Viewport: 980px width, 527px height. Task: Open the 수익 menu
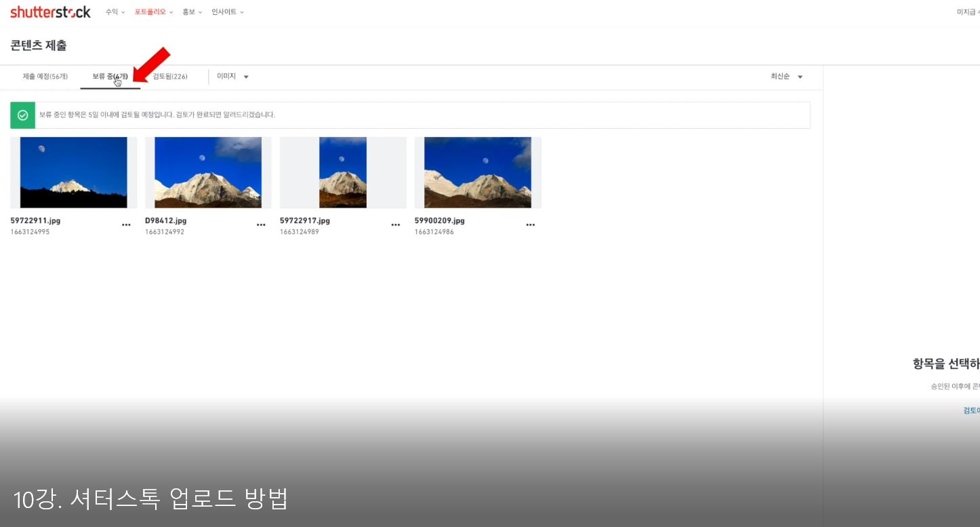[115, 12]
